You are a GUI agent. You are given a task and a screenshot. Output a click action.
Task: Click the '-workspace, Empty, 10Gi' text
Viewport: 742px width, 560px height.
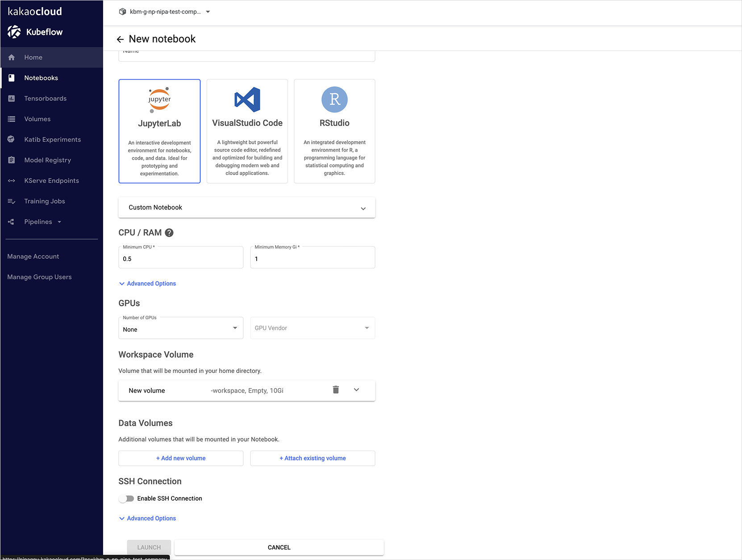click(x=247, y=391)
